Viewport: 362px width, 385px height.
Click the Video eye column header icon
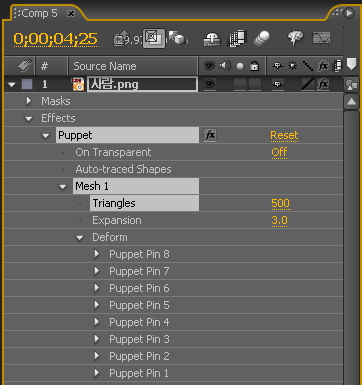tap(209, 66)
